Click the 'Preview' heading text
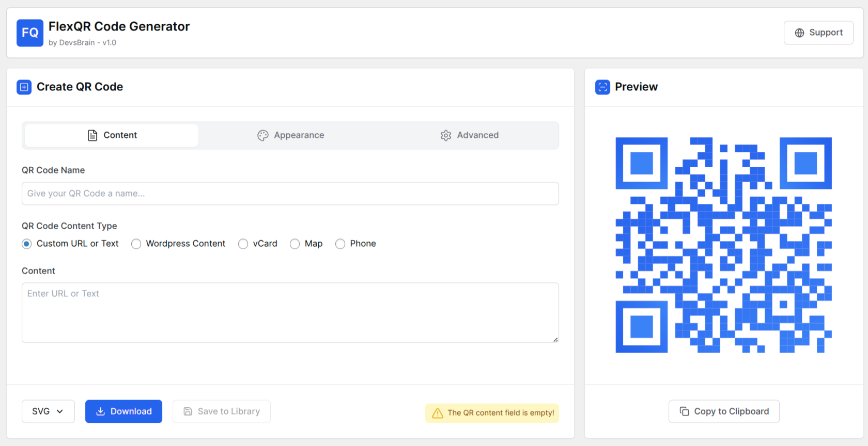This screenshot has width=868, height=446. point(636,87)
